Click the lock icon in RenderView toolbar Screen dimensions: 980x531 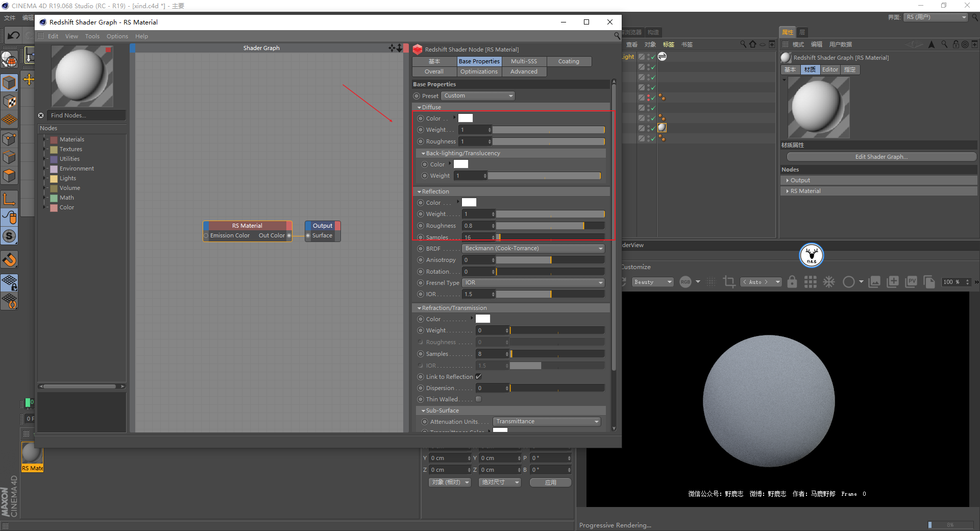(x=792, y=282)
